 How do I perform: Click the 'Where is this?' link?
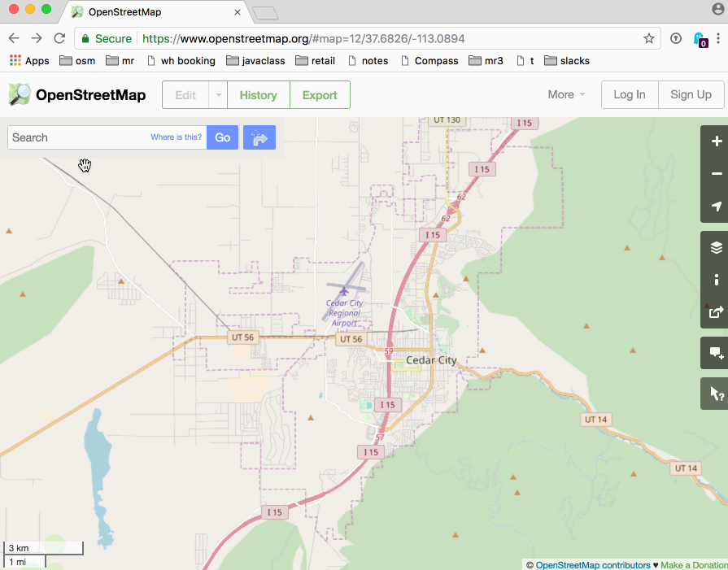(x=176, y=137)
